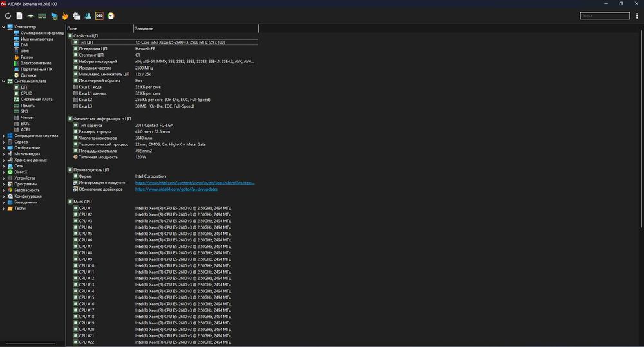Select IPMI in the tree
644x347 pixels.
coord(24,51)
